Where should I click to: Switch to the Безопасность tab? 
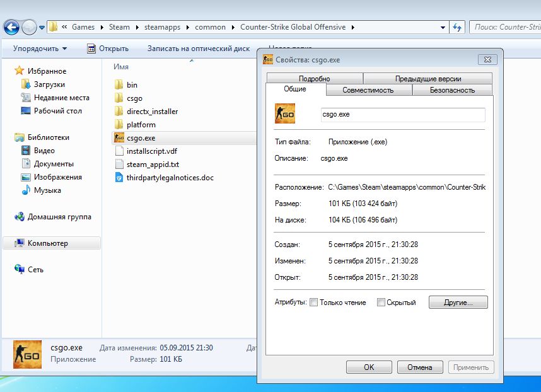[452, 90]
